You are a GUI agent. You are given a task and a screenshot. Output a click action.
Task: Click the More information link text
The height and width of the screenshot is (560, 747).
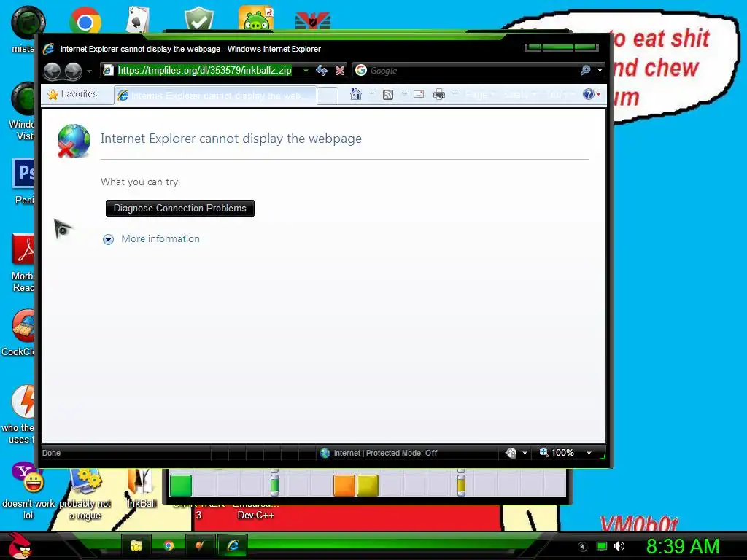[x=160, y=238]
